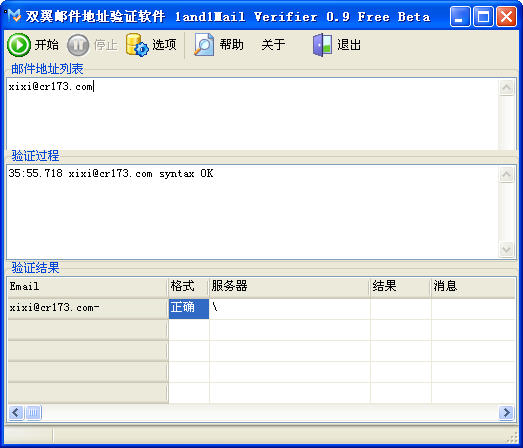Image resolution: width=523 pixels, height=448 pixels.
Task: Click the horizontal scrollbar thumb in results
Action: (x=33, y=413)
